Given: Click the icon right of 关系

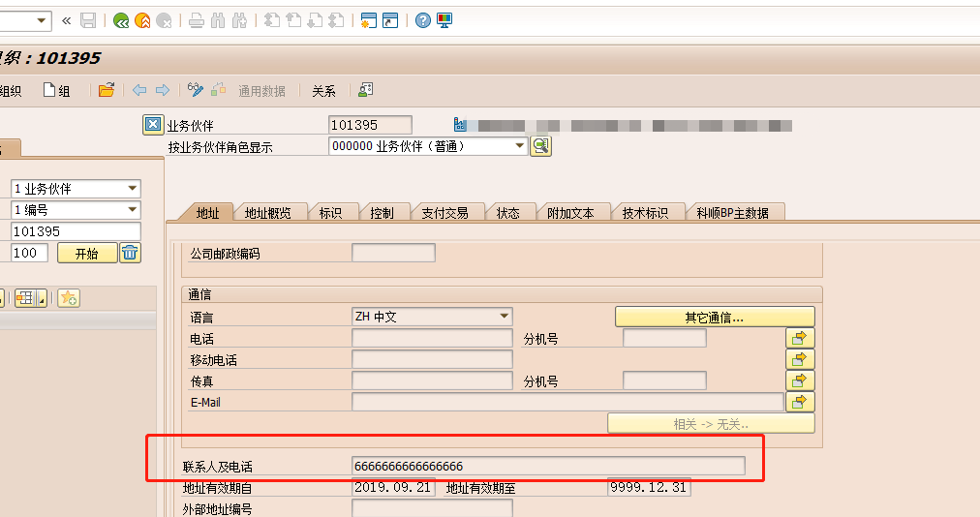Looking at the screenshot, I should pyautogui.click(x=366, y=90).
